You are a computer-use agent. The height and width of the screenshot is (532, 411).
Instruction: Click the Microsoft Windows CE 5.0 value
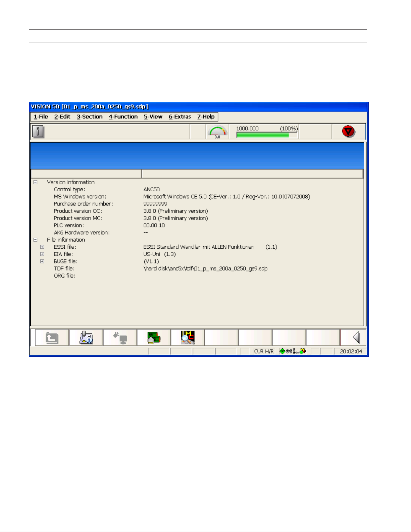pos(227,197)
